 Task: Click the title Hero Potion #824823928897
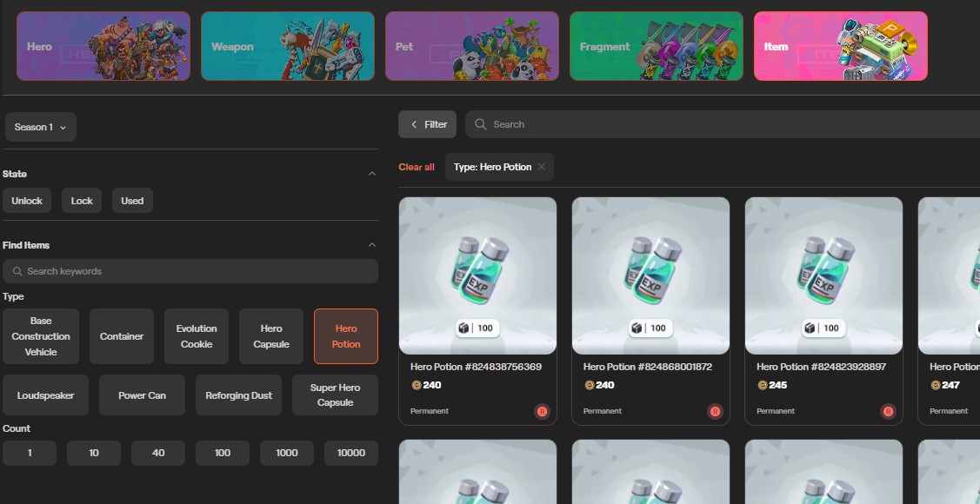click(821, 367)
